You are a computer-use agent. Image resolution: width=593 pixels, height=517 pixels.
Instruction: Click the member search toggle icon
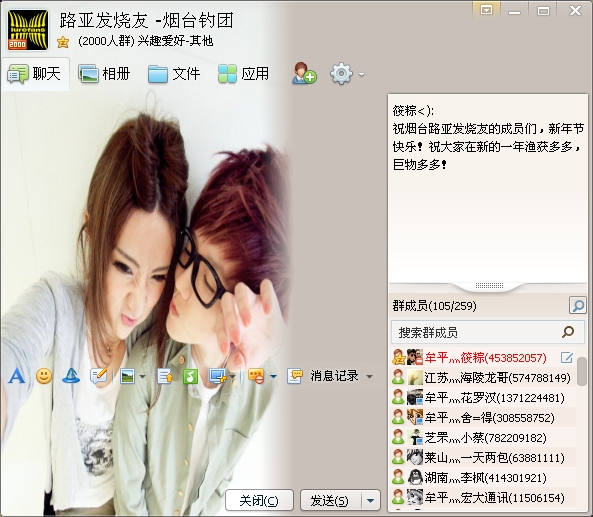point(577,306)
